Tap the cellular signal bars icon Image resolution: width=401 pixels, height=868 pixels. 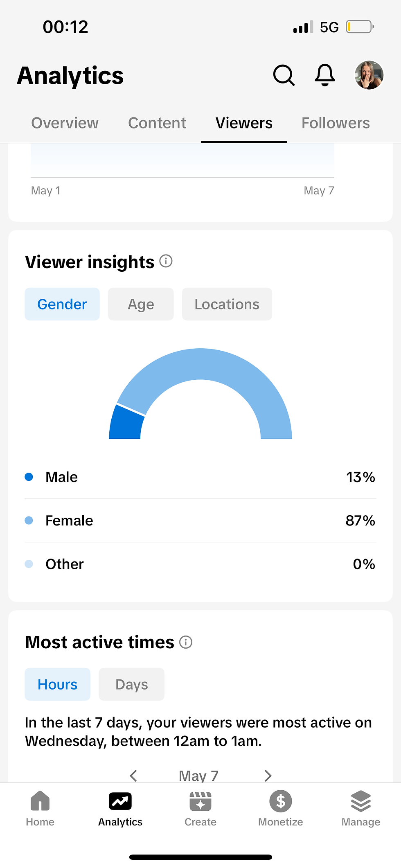tap(303, 27)
